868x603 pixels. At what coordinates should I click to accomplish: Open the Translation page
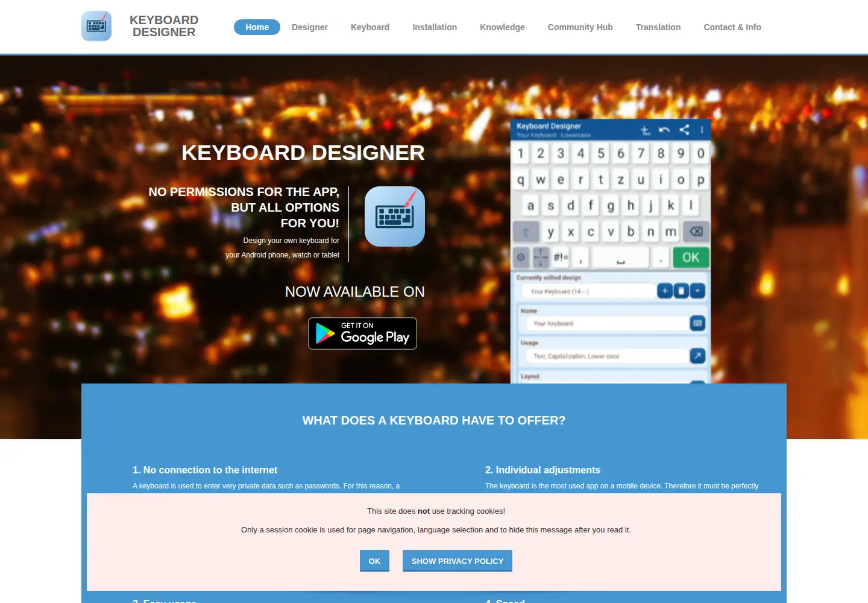(x=658, y=27)
